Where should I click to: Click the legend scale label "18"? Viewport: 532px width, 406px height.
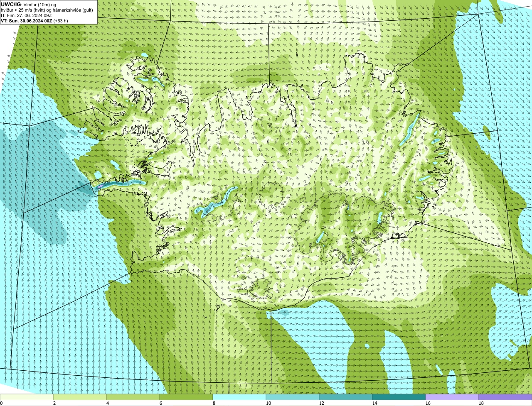(481, 403)
